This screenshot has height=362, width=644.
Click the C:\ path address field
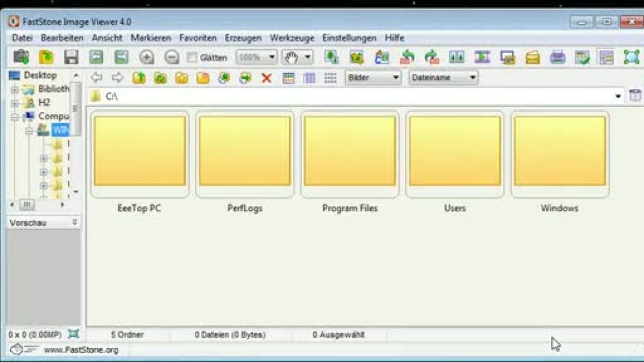pos(354,96)
